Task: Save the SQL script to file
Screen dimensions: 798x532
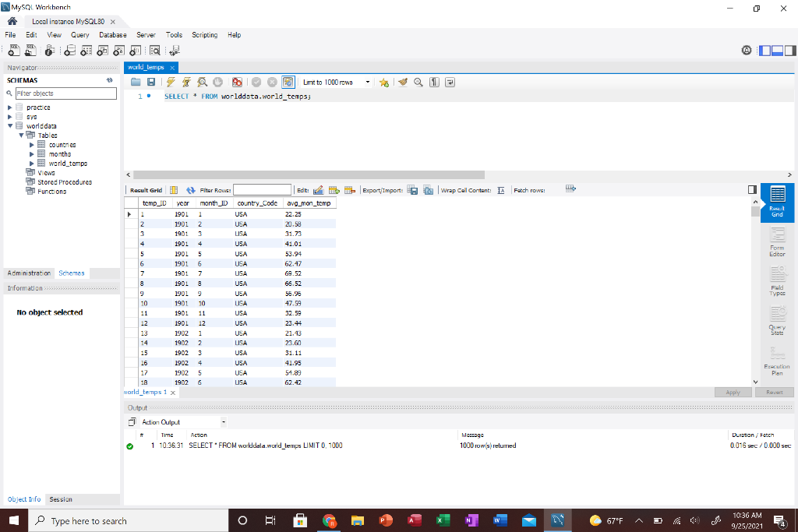Action: tap(151, 82)
